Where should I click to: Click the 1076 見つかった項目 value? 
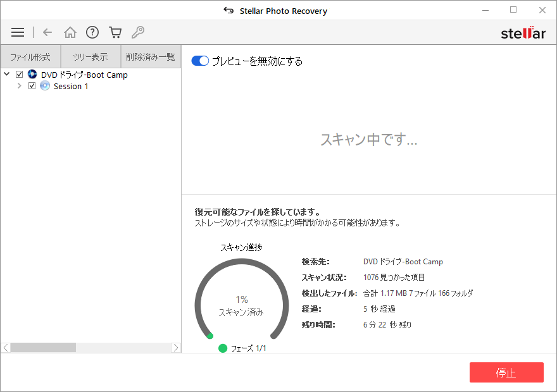tap(394, 277)
